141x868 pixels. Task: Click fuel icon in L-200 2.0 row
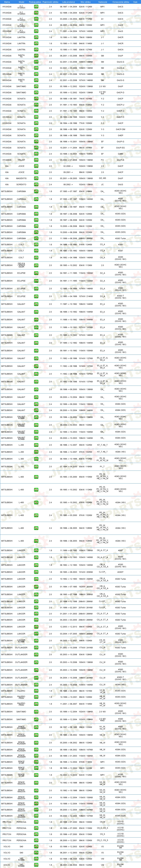pyautogui.click(x=36, y=445)
